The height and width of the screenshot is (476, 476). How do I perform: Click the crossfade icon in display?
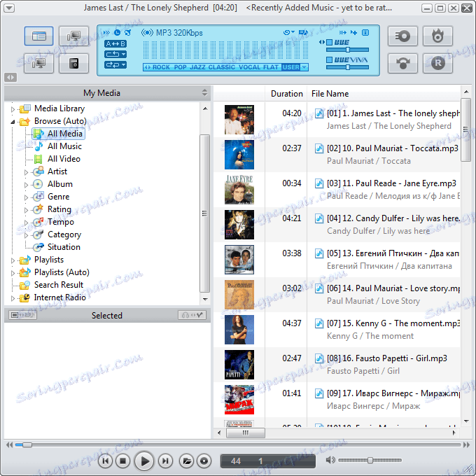point(343,32)
